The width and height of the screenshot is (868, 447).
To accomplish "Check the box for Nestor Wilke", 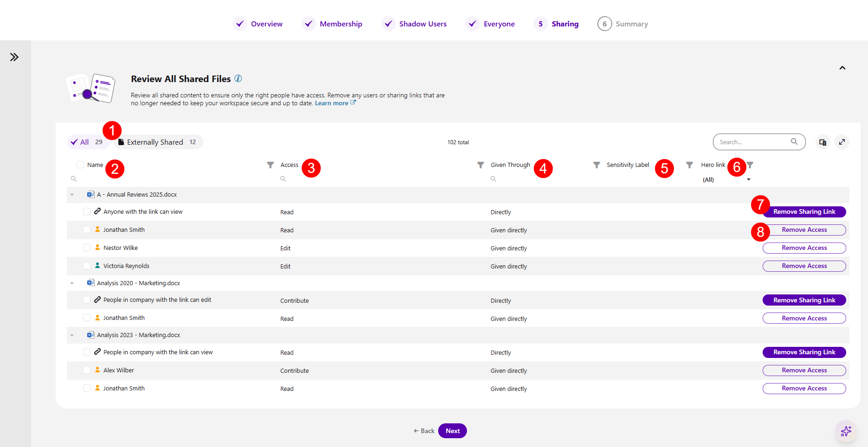I will [x=87, y=248].
